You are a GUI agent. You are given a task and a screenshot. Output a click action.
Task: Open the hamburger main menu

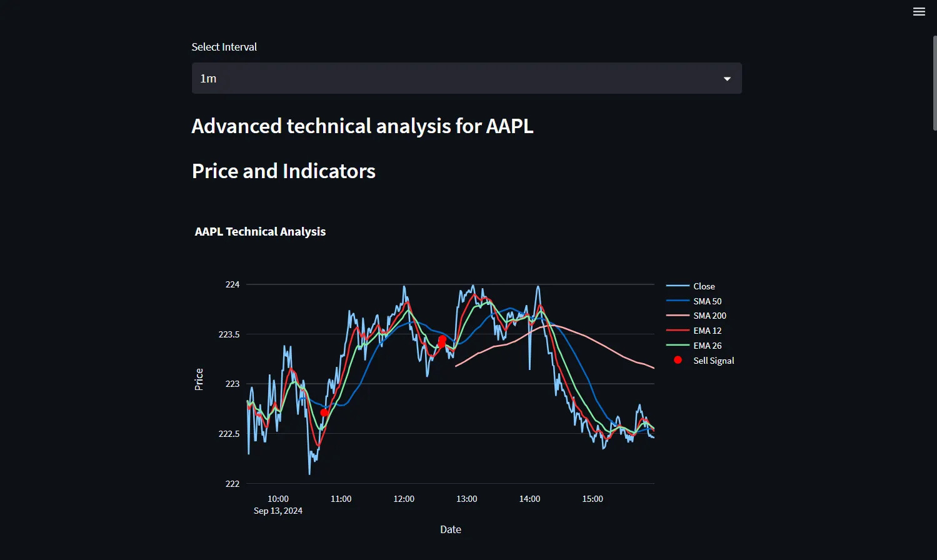tap(919, 12)
